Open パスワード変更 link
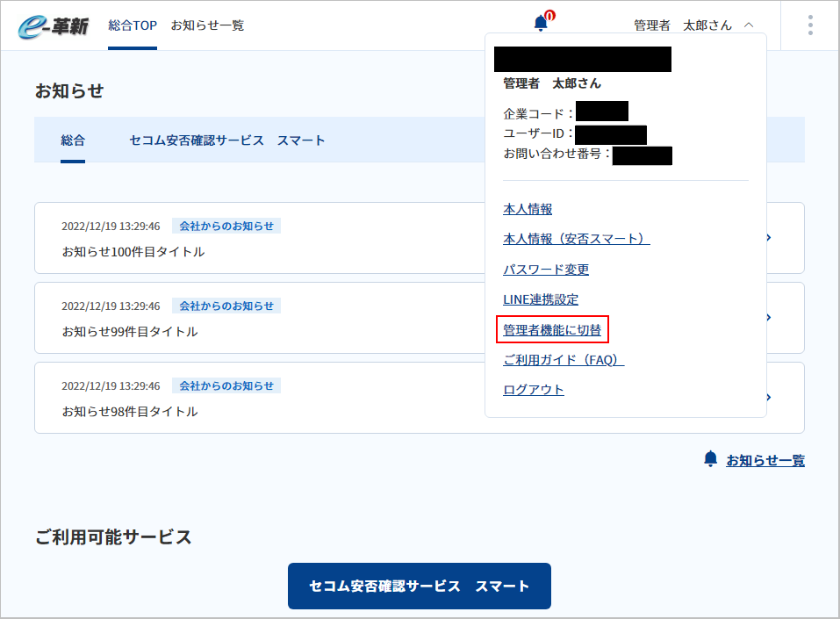This screenshot has width=840, height=619. 546,269
